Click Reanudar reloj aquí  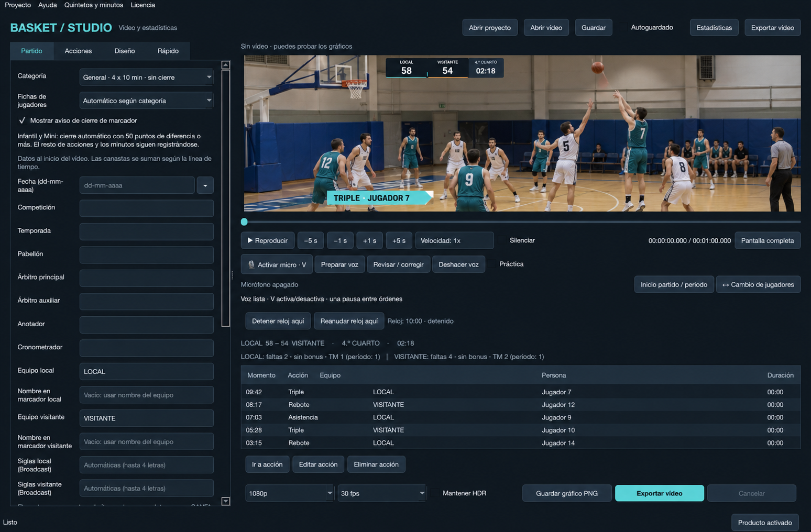pos(349,321)
